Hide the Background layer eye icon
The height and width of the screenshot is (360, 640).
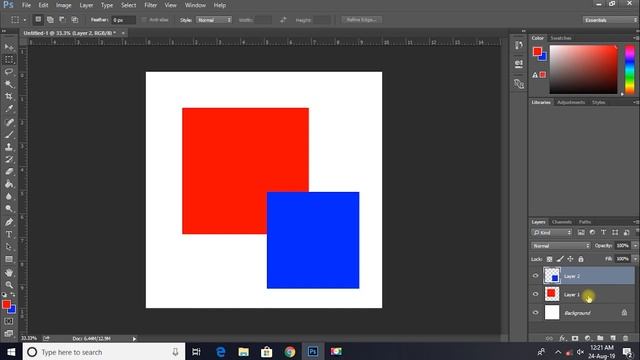(536, 313)
